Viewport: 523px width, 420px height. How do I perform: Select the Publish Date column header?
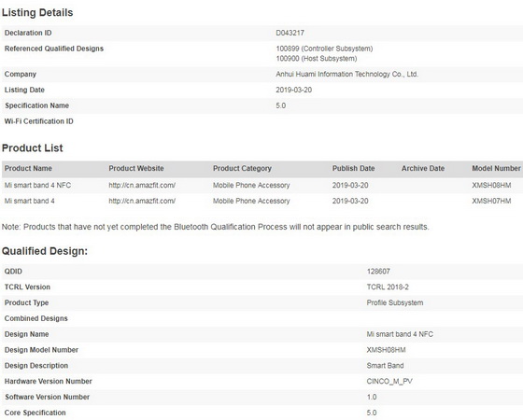[353, 168]
